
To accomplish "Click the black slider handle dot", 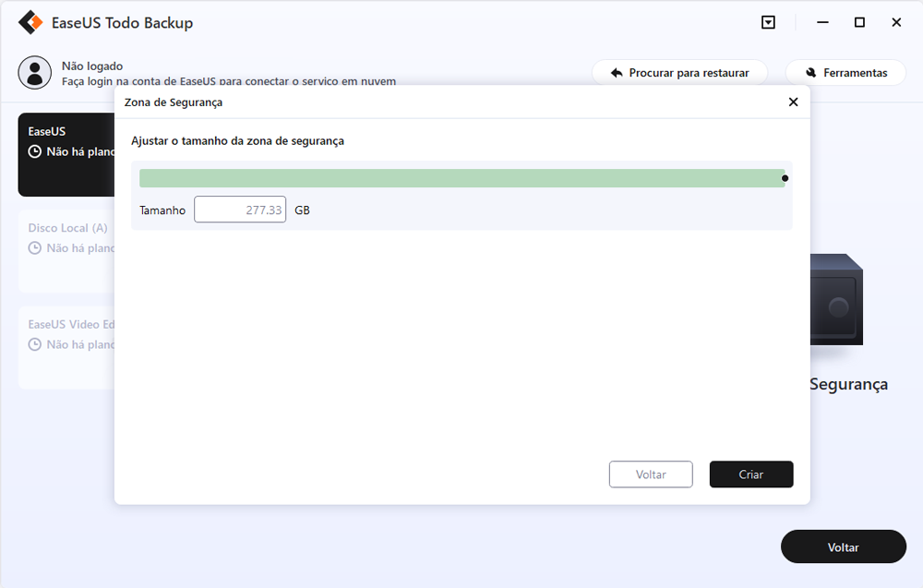I will pyautogui.click(x=785, y=178).
